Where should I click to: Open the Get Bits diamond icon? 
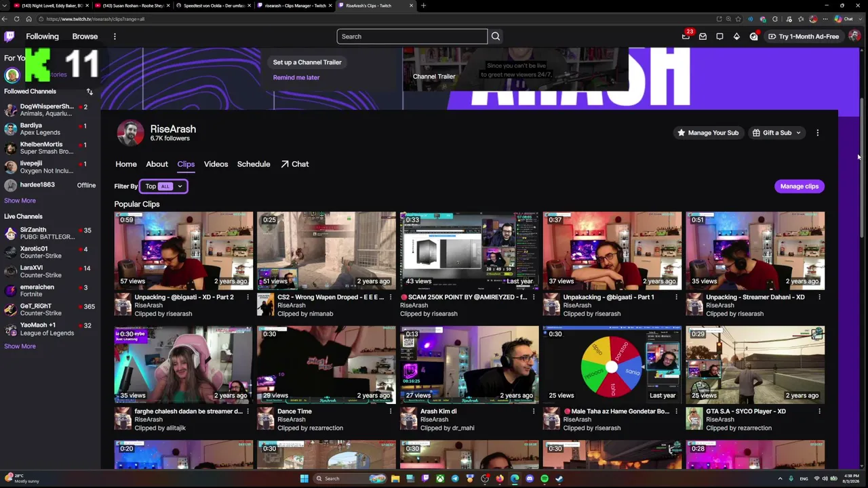pos(737,37)
